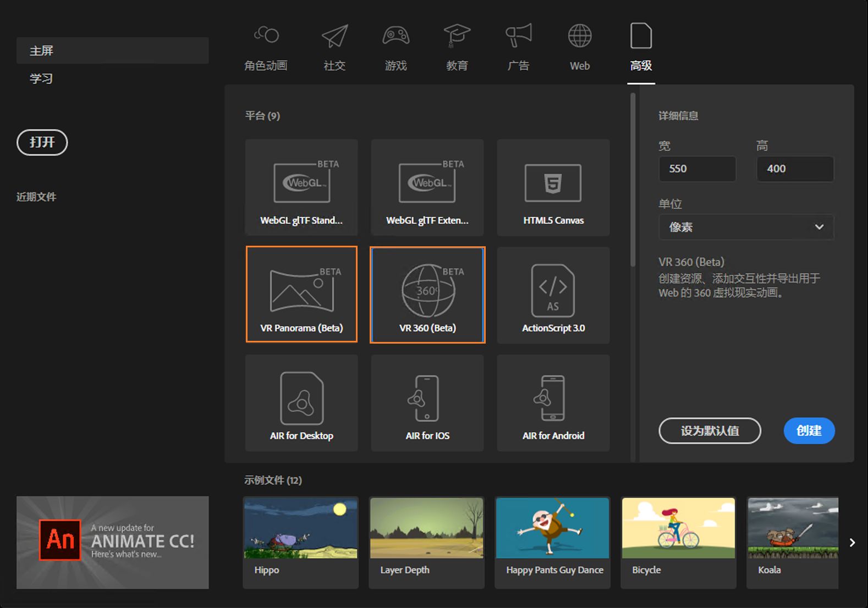The width and height of the screenshot is (868, 608).
Task: Choose ActionScript 3.0 platform
Action: click(553, 295)
